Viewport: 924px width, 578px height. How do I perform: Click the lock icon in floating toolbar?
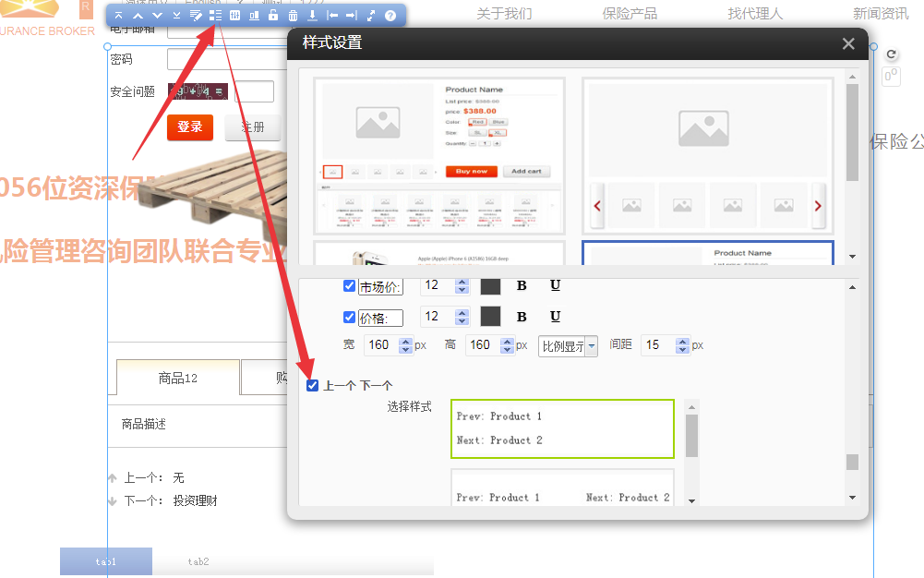(273, 16)
